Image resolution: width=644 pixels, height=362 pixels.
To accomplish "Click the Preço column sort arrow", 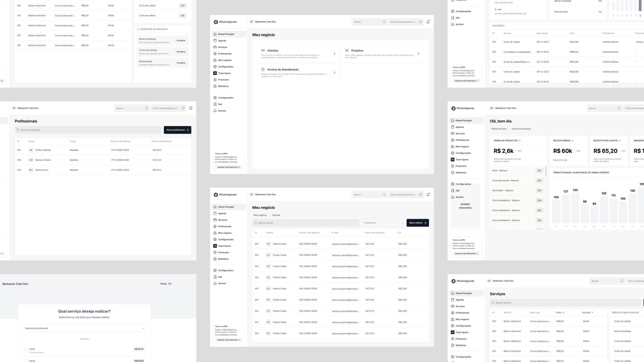I will pos(563,312).
